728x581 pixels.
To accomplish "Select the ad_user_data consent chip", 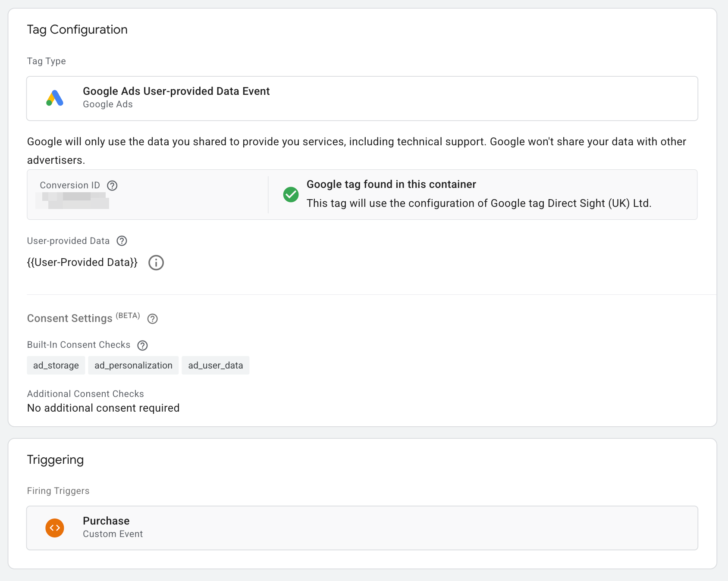I will 215,365.
